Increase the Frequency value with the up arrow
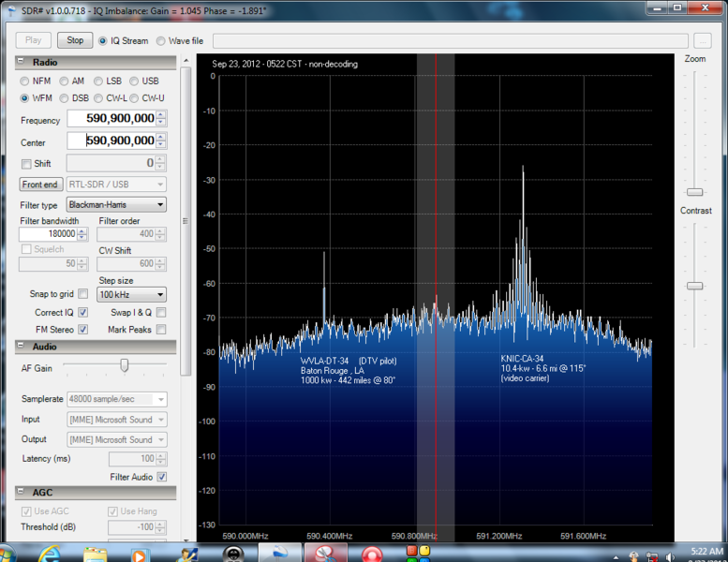 (160, 114)
